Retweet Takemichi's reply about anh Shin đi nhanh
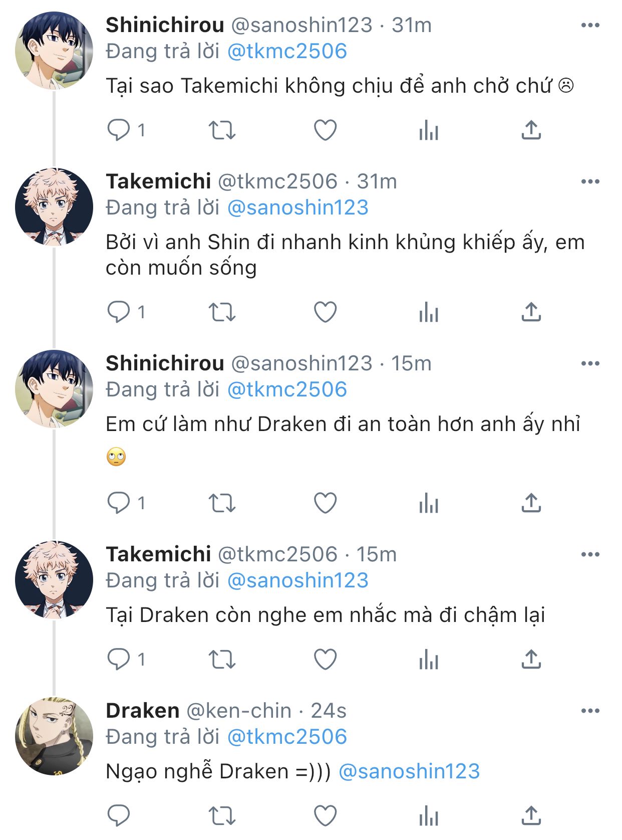 pos(222,312)
